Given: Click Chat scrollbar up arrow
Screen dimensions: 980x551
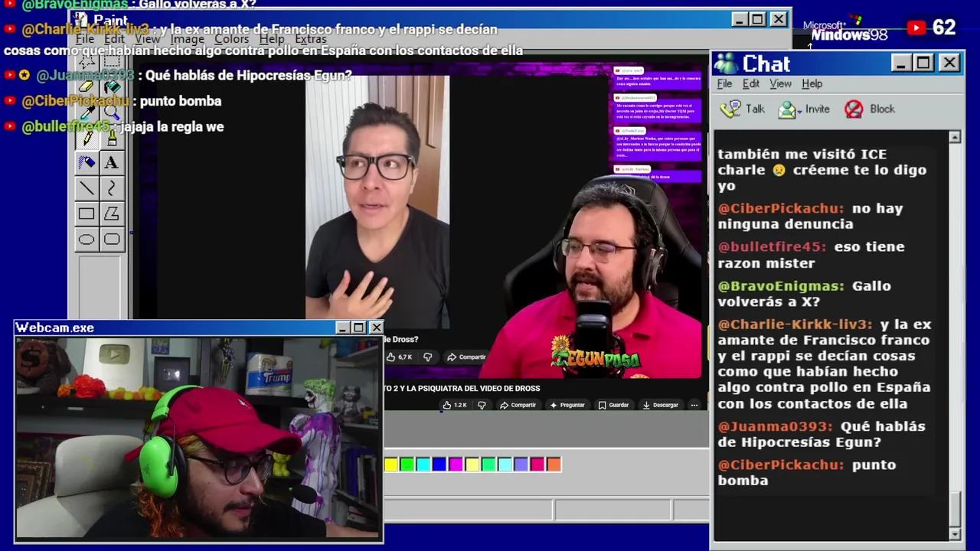Looking at the screenshot, I should point(955,137).
